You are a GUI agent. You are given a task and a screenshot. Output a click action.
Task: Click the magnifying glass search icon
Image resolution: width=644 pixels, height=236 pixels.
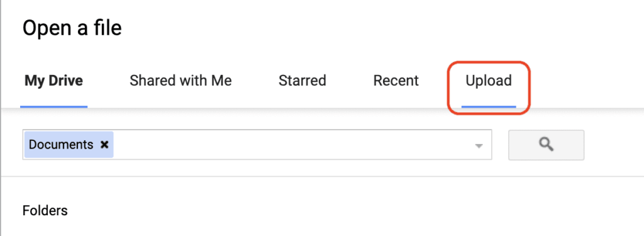pos(547,145)
